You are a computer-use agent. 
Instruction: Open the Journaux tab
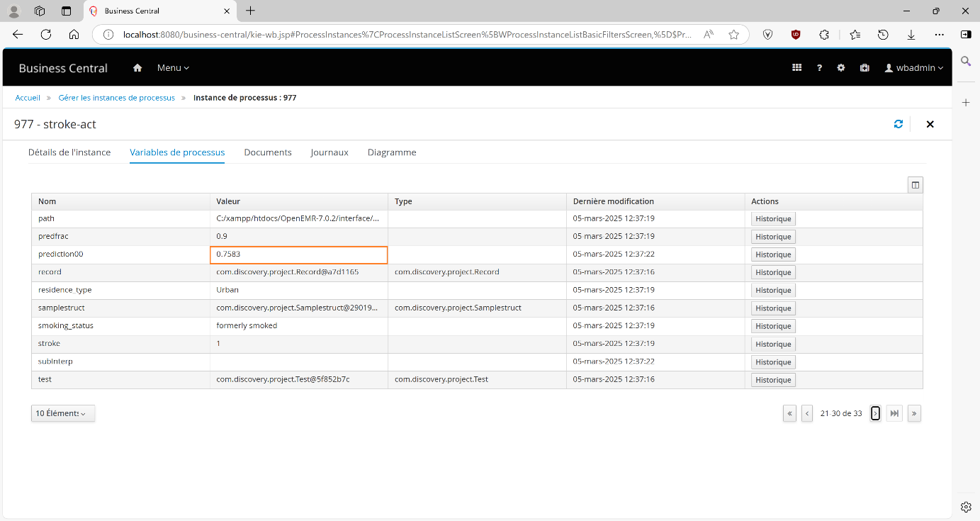point(329,152)
